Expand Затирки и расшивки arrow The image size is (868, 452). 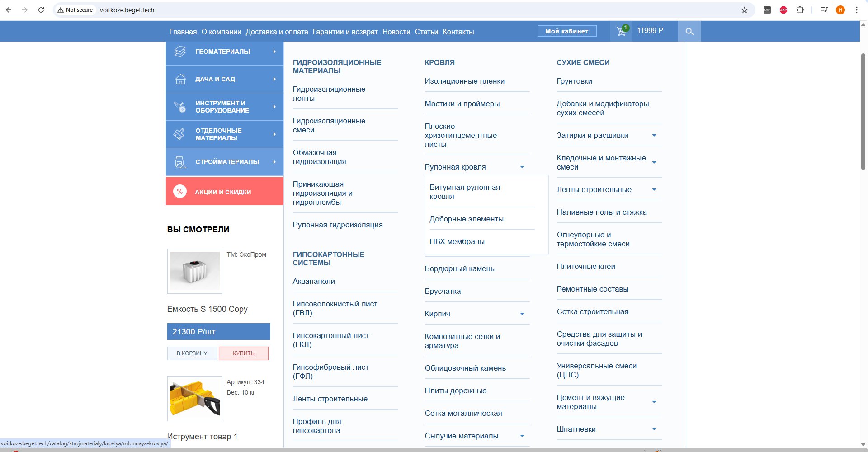coord(654,136)
